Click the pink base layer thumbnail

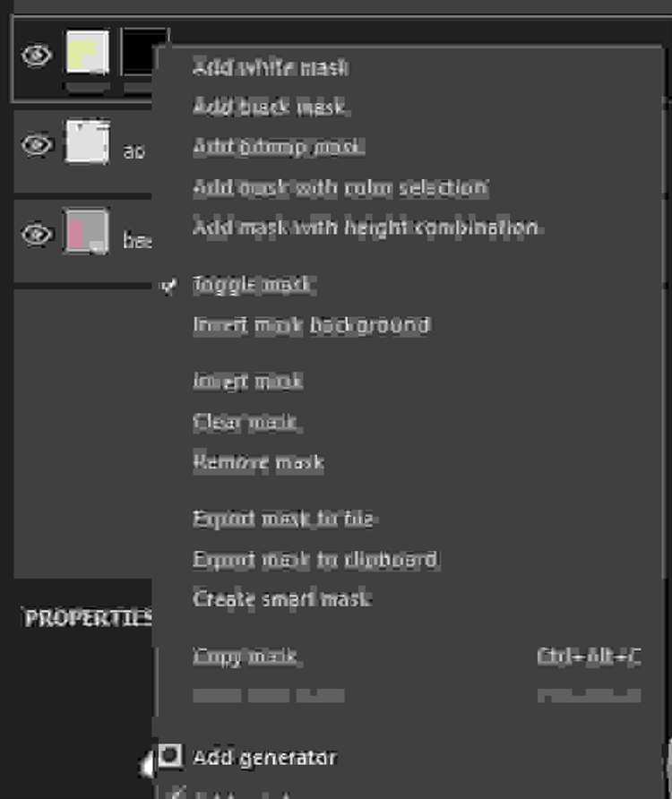[85, 231]
